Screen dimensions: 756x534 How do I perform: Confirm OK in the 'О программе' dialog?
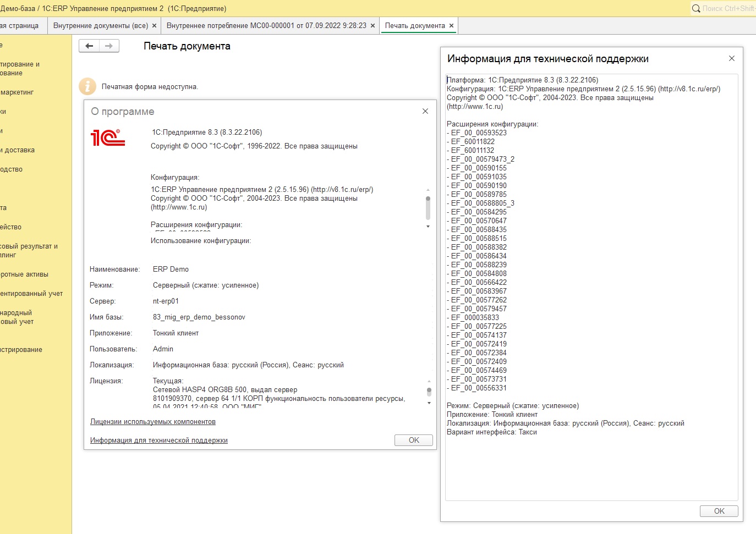coord(414,441)
